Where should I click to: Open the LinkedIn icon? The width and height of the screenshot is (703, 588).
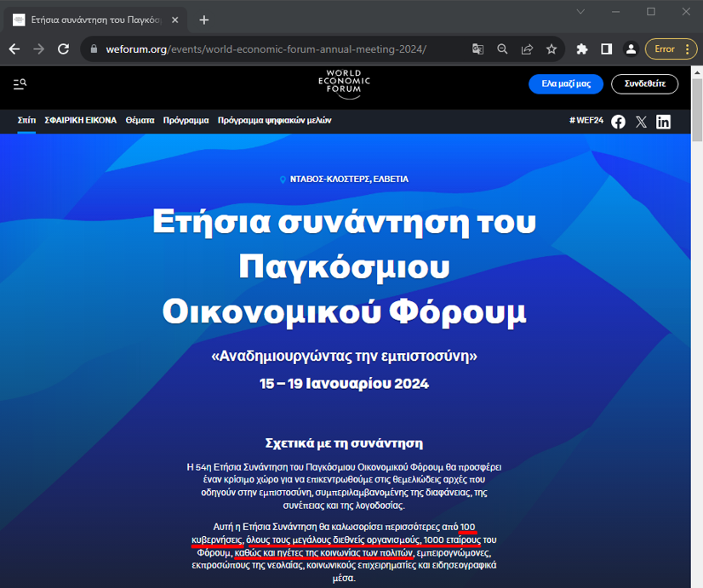(x=663, y=122)
